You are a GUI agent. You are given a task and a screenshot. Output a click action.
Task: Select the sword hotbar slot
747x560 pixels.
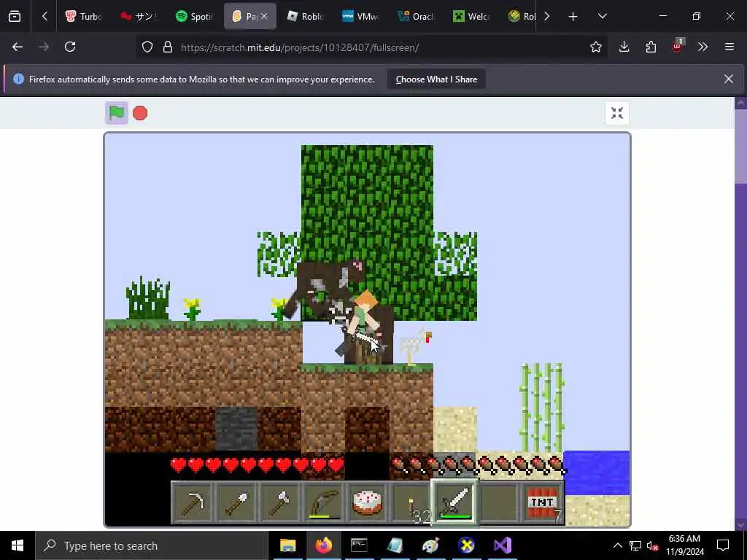(x=455, y=502)
